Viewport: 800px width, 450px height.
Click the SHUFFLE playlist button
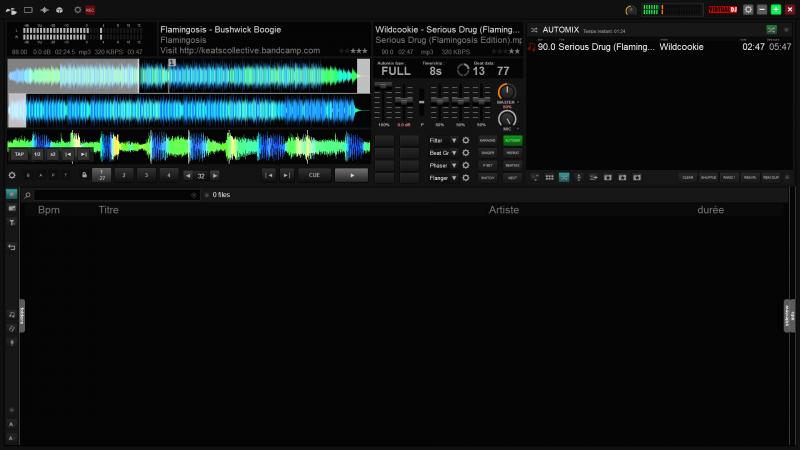coord(708,178)
